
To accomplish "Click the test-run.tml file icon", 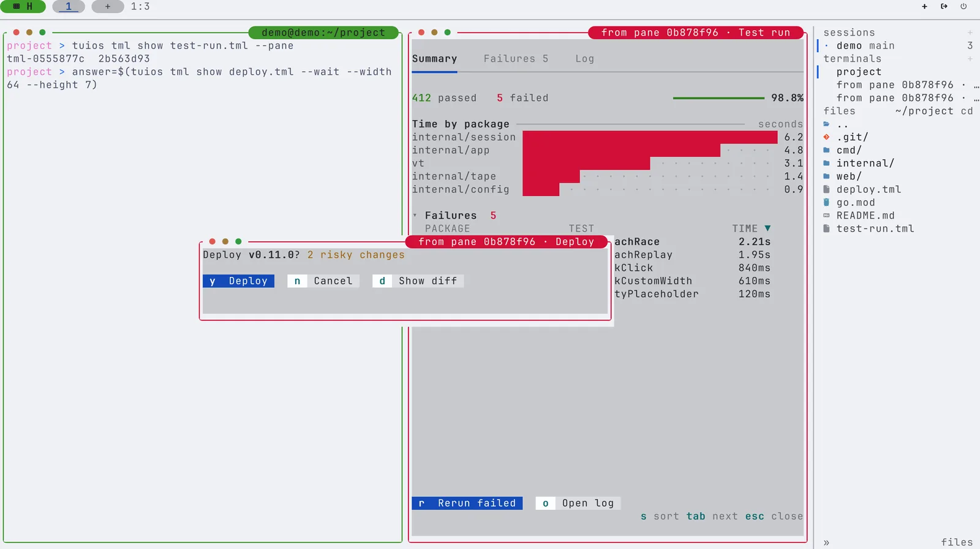I will 826,229.
